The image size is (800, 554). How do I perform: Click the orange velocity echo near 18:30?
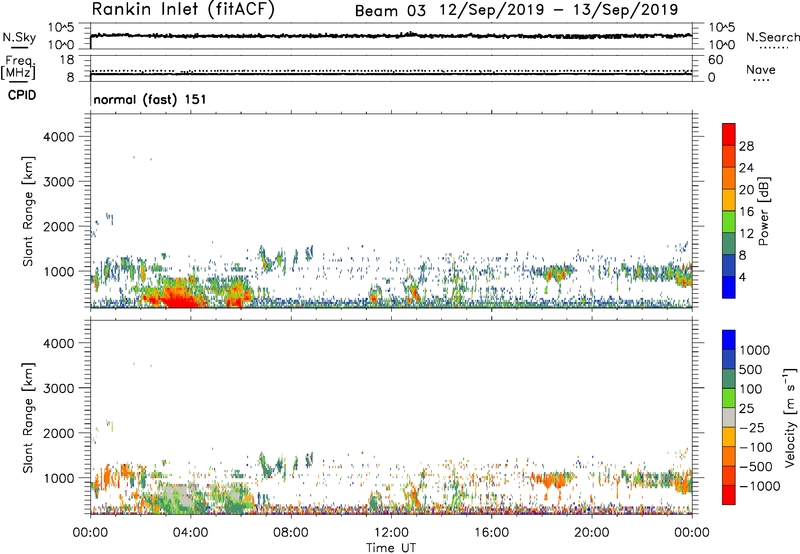pyautogui.click(x=552, y=480)
